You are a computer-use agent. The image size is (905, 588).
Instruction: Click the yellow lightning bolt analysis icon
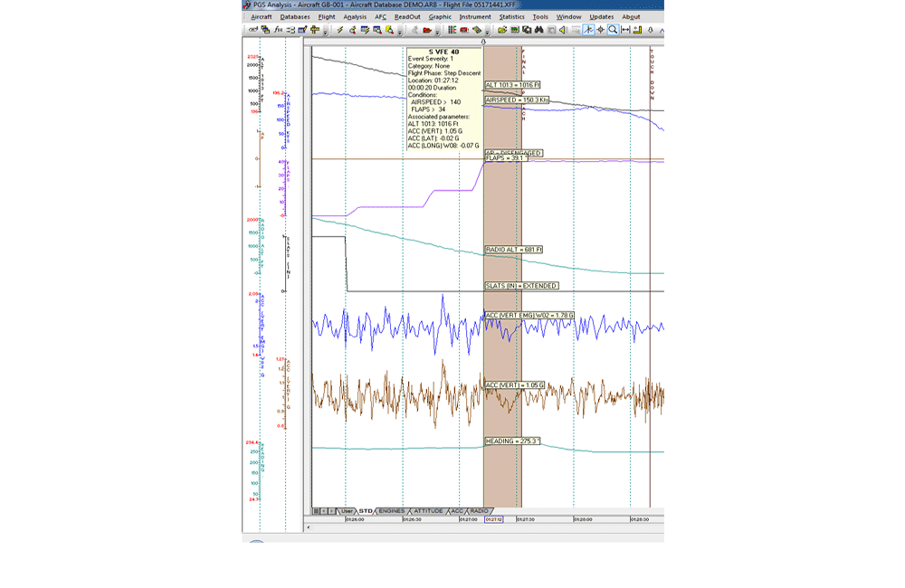click(340, 30)
